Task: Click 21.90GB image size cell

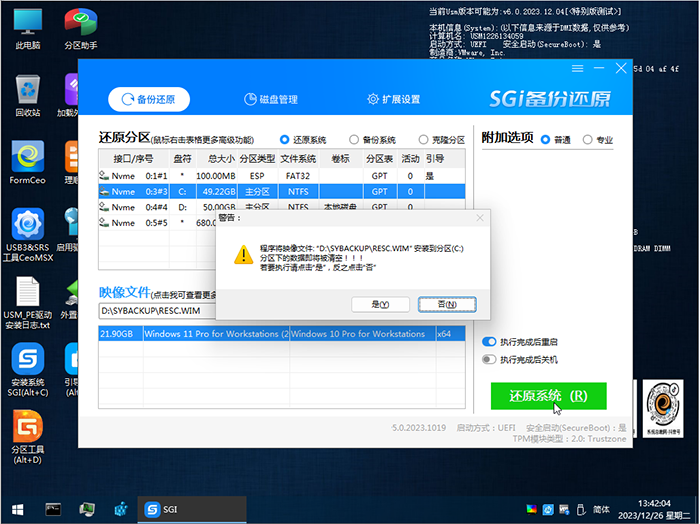Action: (117, 334)
